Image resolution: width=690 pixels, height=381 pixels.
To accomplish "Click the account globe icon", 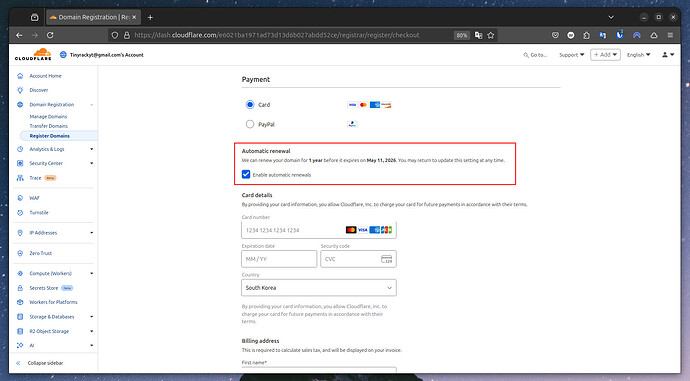I will point(63,55).
